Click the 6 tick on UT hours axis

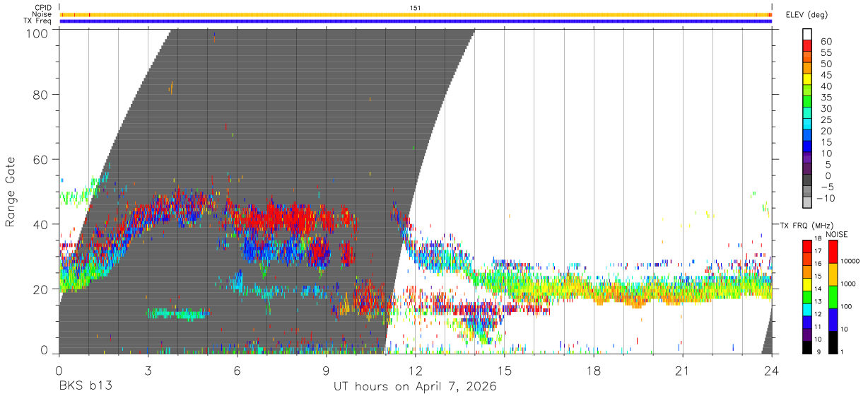point(237,370)
